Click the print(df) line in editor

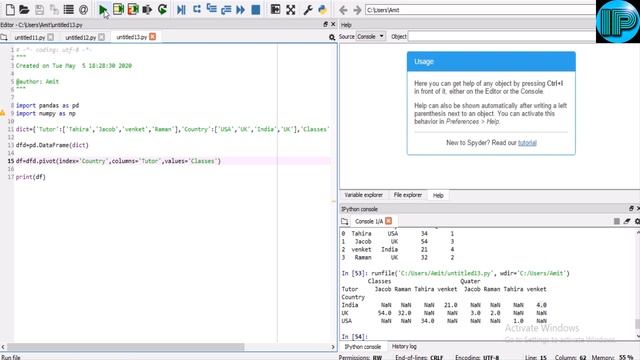click(x=31, y=177)
